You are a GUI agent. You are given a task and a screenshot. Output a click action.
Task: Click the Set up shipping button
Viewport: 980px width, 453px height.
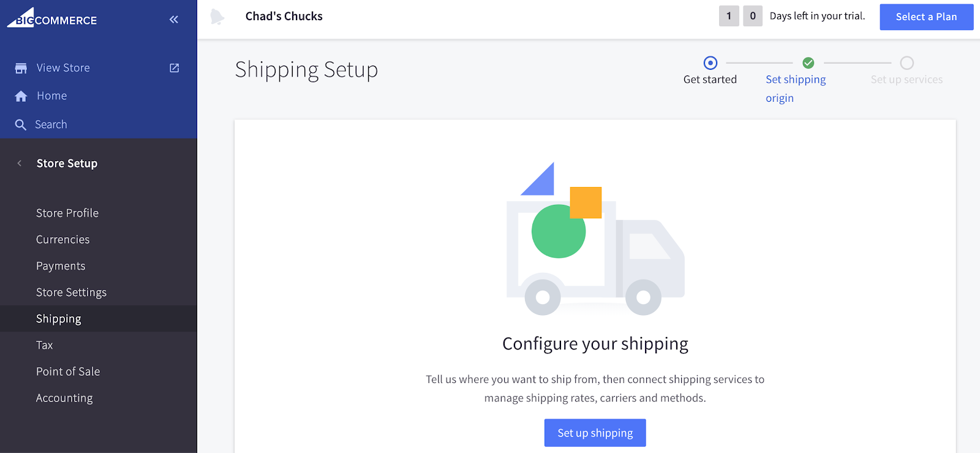coord(595,433)
